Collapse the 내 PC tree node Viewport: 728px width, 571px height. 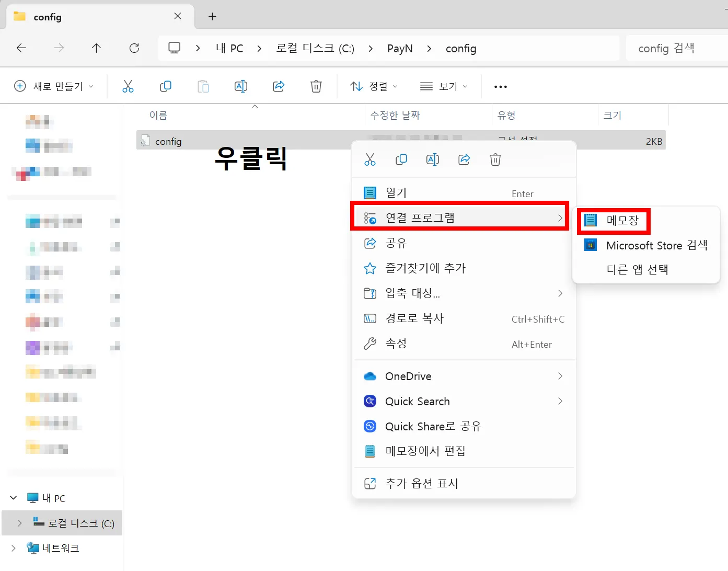(14, 498)
